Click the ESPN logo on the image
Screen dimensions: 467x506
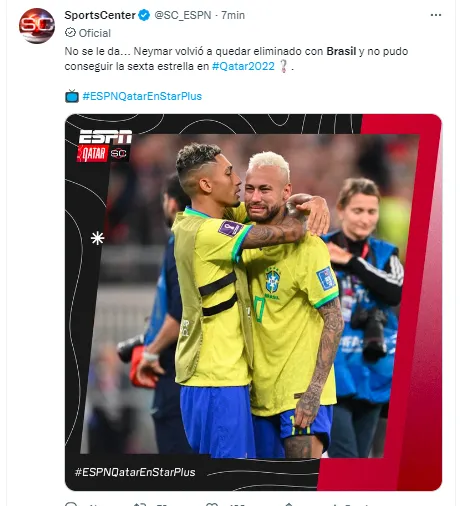click(x=105, y=137)
